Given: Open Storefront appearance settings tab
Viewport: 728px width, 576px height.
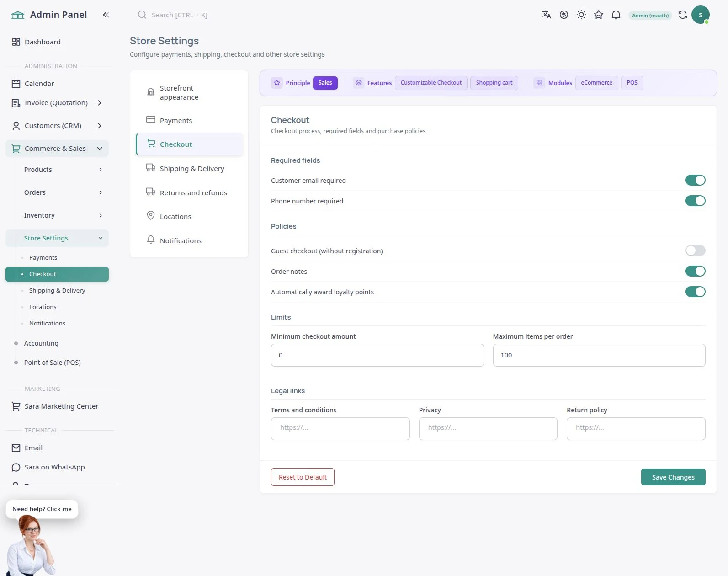Looking at the screenshot, I should coord(189,92).
